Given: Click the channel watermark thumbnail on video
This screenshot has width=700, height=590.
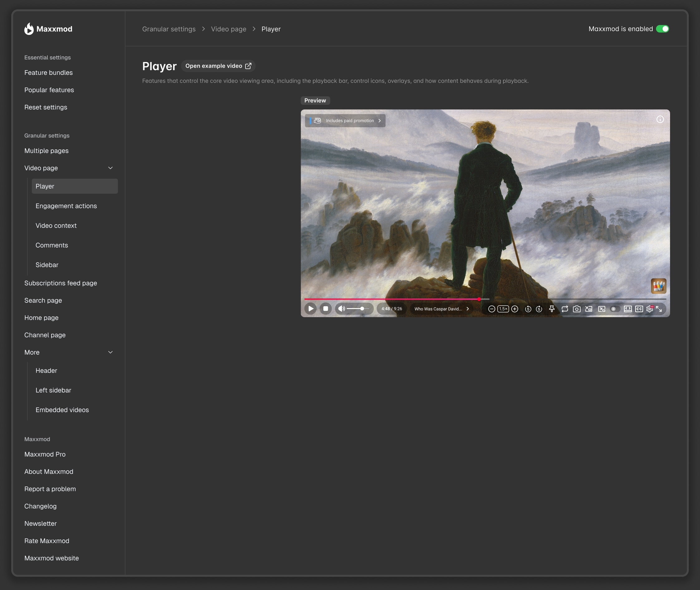Looking at the screenshot, I should (x=659, y=286).
